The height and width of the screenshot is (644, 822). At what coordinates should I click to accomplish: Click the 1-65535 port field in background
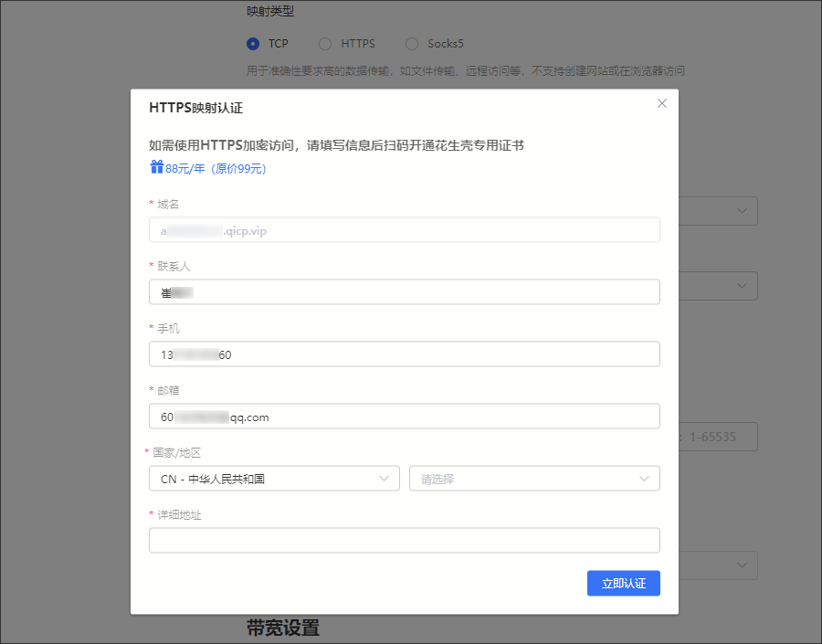pos(718,437)
